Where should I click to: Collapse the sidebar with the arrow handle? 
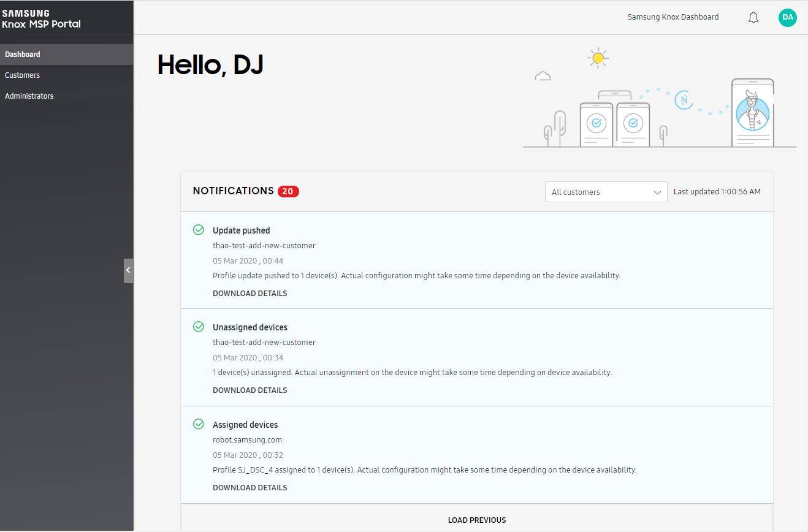(x=128, y=270)
